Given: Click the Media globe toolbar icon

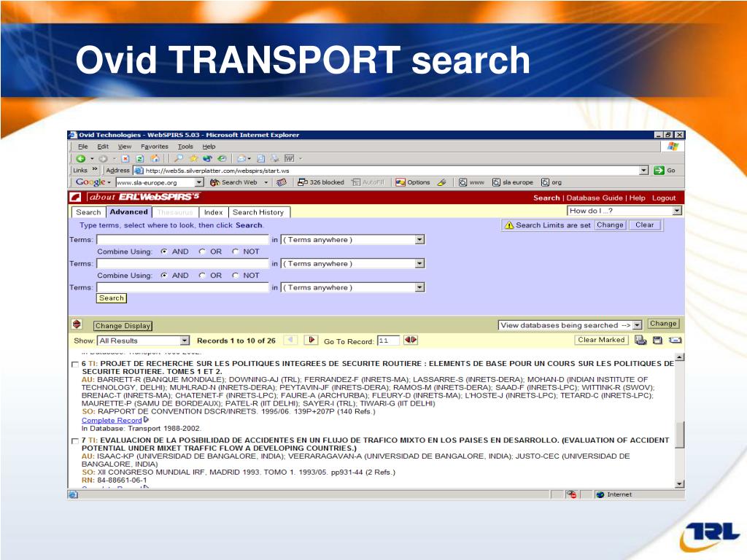Looking at the screenshot, I should tap(207, 158).
